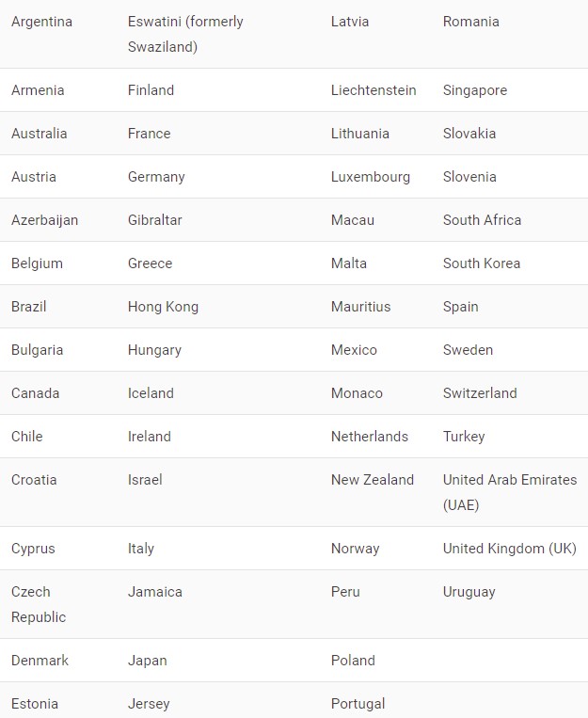Select the Singapore entry
The image size is (588, 718).
pyautogui.click(x=475, y=90)
